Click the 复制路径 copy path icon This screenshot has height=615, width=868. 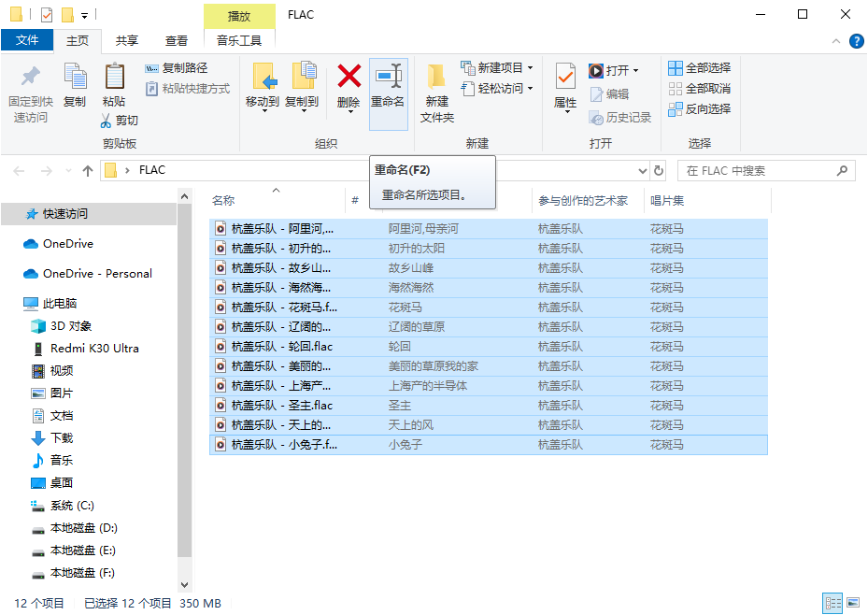[154, 69]
